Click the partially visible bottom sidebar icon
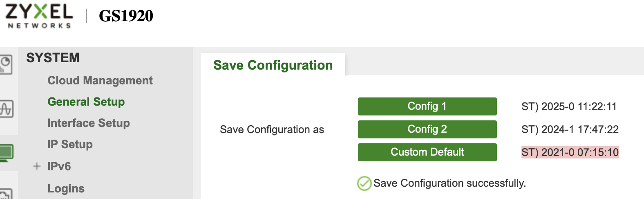Viewport: 644px width, 199px height. [x=6, y=194]
